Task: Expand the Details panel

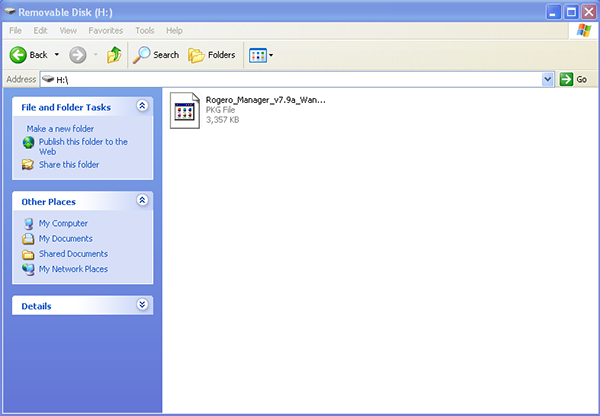Action: pos(142,304)
